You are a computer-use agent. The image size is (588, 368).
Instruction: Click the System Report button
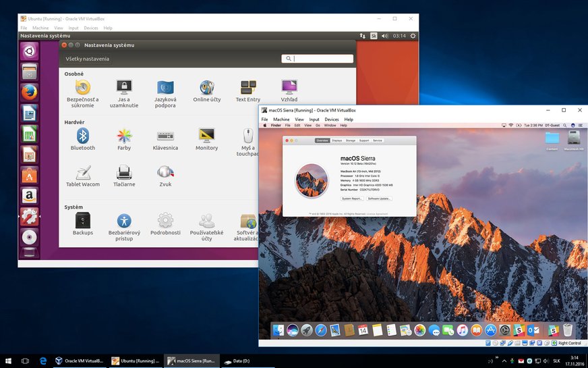(352, 199)
